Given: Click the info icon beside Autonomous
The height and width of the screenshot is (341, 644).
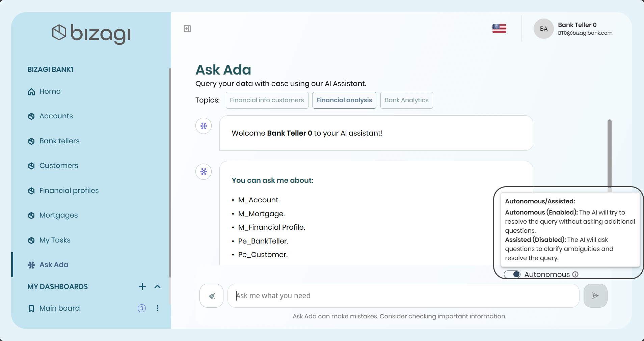Looking at the screenshot, I should (575, 275).
